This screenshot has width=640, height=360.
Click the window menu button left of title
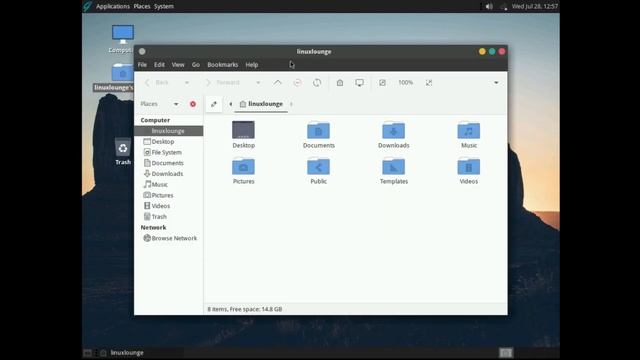(142, 51)
